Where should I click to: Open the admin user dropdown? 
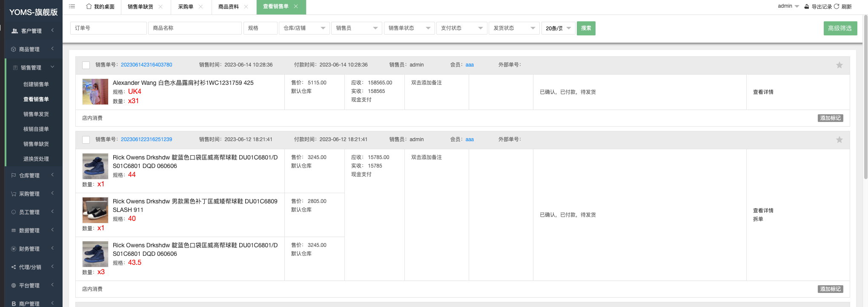[x=788, y=6]
